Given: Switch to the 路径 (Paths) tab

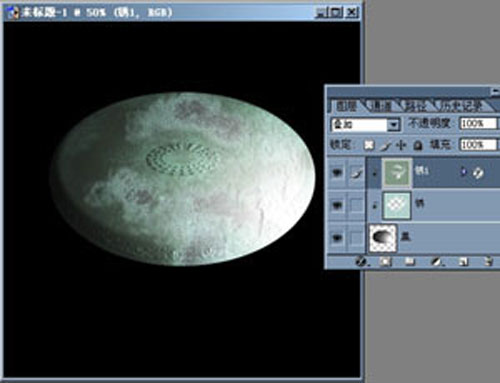Looking at the screenshot, I should pos(416,107).
